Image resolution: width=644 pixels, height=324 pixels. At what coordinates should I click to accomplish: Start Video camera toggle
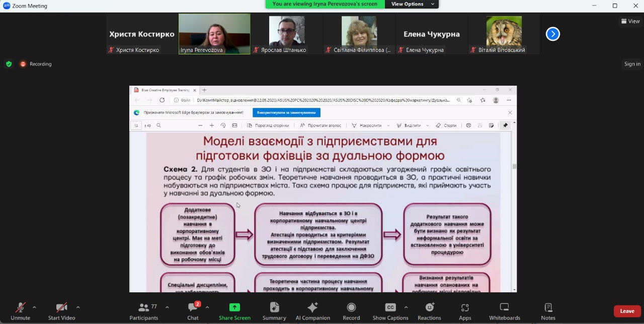pyautogui.click(x=61, y=310)
